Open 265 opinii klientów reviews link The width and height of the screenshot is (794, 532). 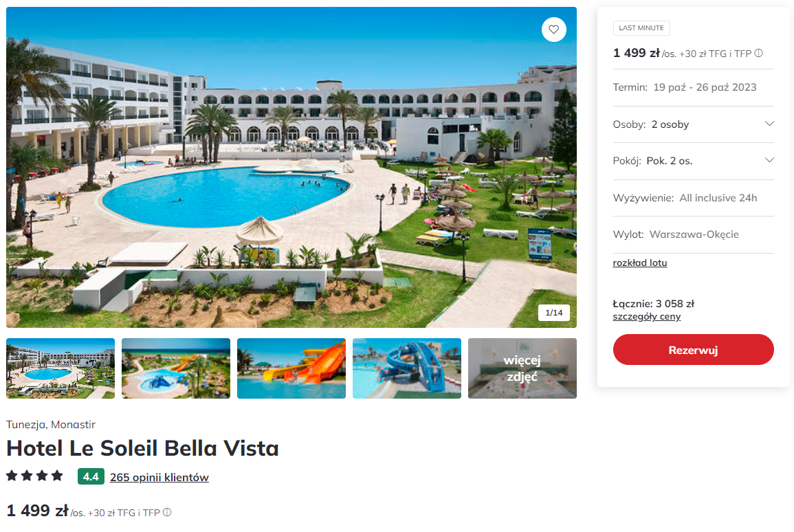pos(159,477)
